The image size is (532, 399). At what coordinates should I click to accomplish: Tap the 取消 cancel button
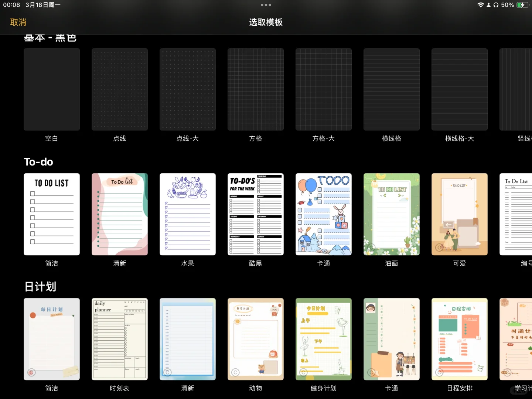click(x=18, y=22)
